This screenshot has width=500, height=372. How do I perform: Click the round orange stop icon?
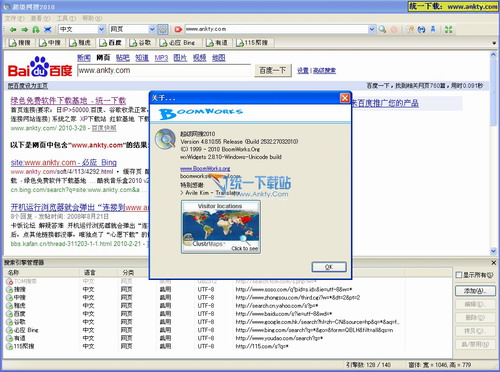(x=394, y=29)
